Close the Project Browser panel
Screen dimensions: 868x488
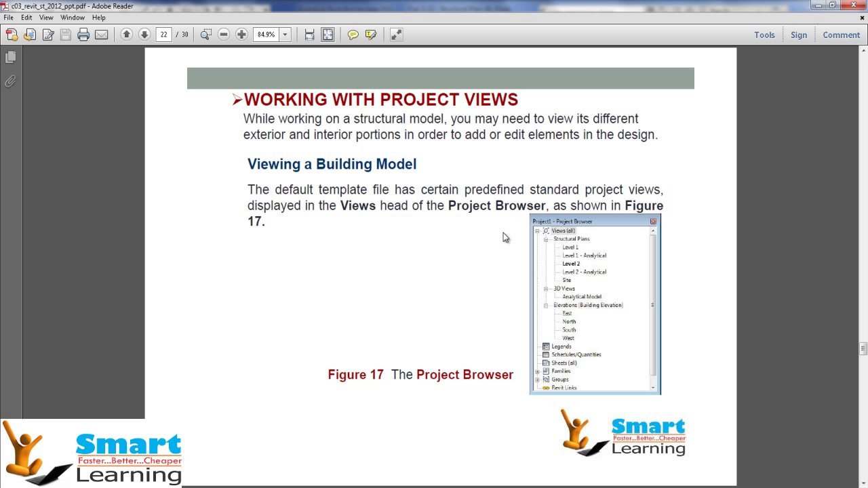click(x=653, y=222)
